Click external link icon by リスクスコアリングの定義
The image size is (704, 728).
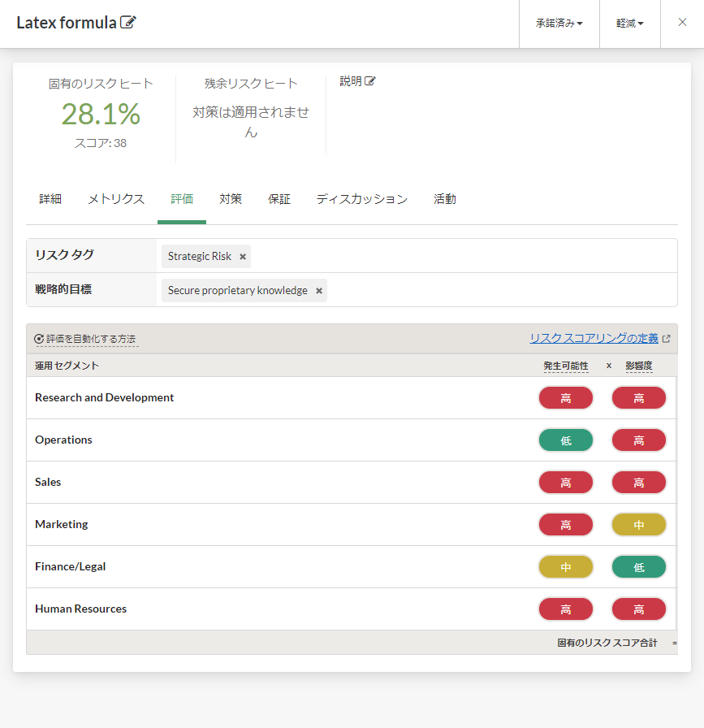coord(667,339)
